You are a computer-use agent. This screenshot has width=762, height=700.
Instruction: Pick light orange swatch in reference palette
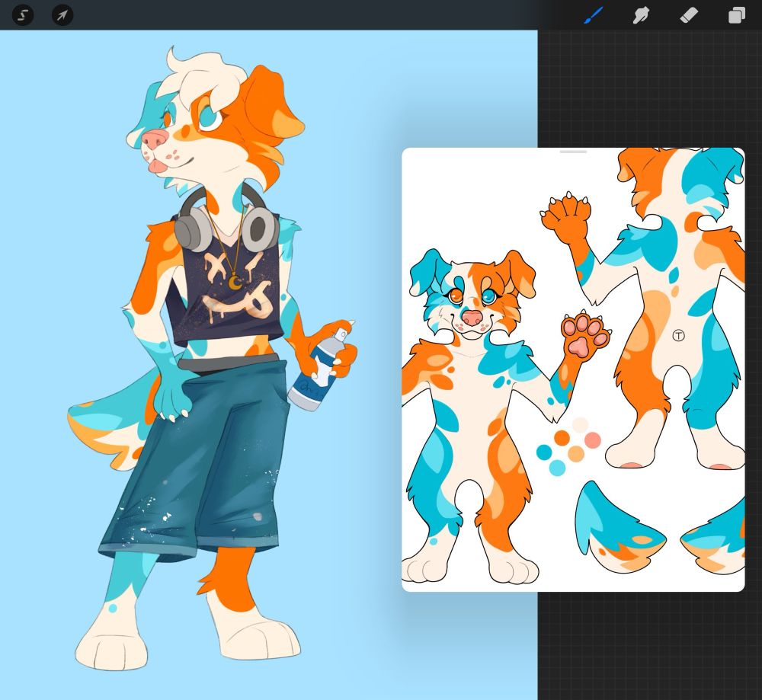(576, 454)
